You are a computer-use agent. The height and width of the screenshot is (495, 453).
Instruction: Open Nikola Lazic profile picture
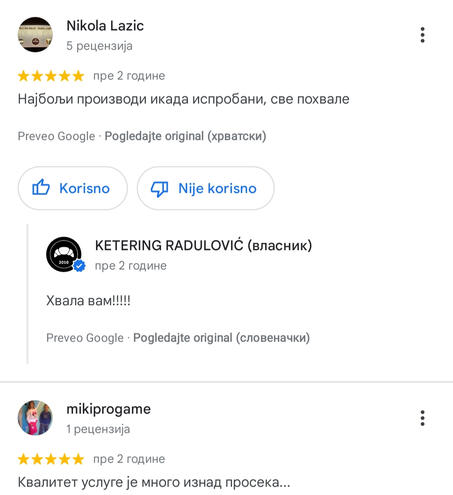coord(35,34)
